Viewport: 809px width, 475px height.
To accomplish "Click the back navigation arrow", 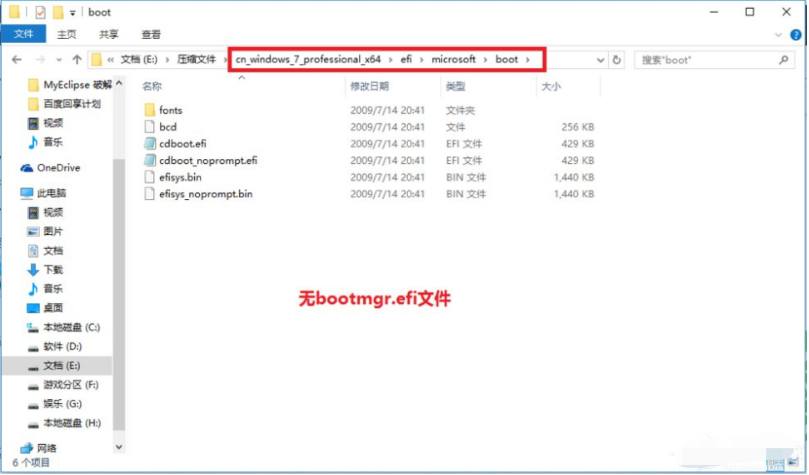I will 17,59.
